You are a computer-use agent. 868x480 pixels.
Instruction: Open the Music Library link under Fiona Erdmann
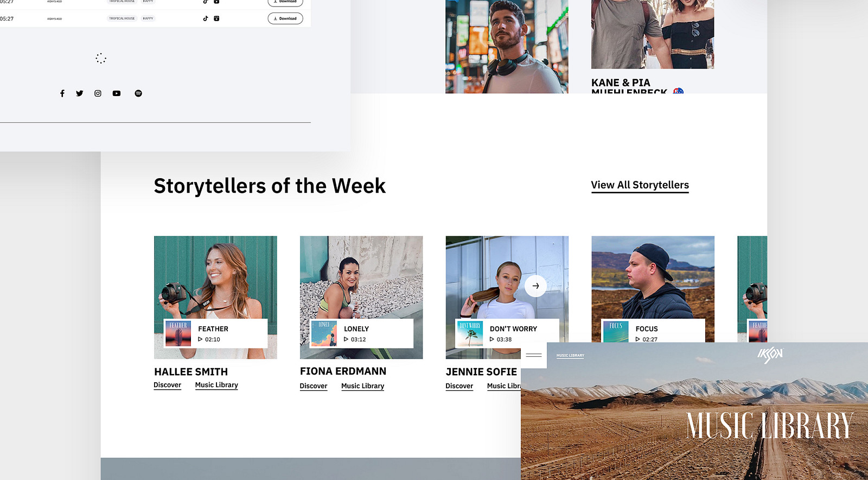pos(363,386)
